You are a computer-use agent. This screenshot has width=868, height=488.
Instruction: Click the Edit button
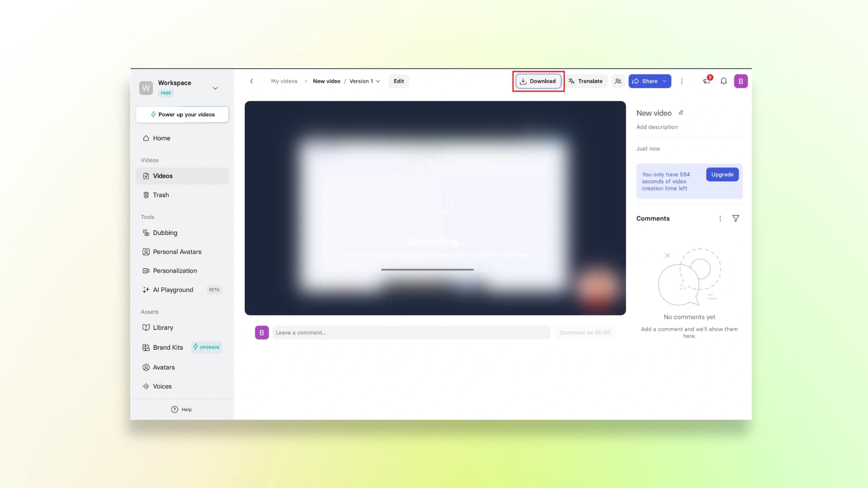point(398,81)
